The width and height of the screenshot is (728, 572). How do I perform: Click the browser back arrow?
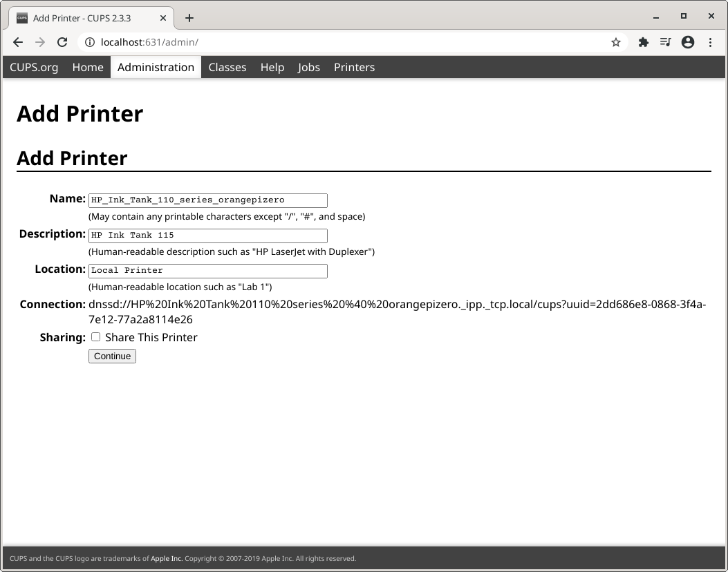(x=18, y=42)
